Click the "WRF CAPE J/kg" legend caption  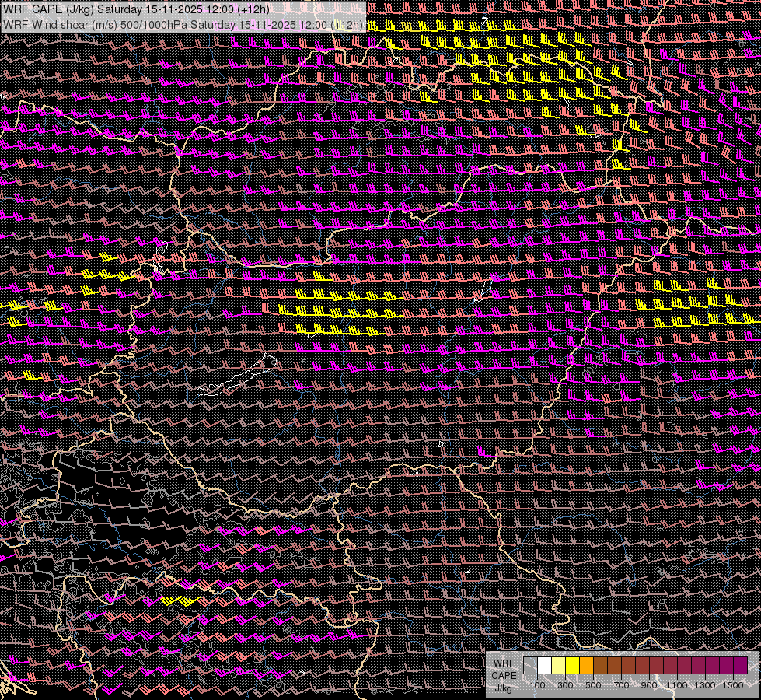tap(503, 674)
